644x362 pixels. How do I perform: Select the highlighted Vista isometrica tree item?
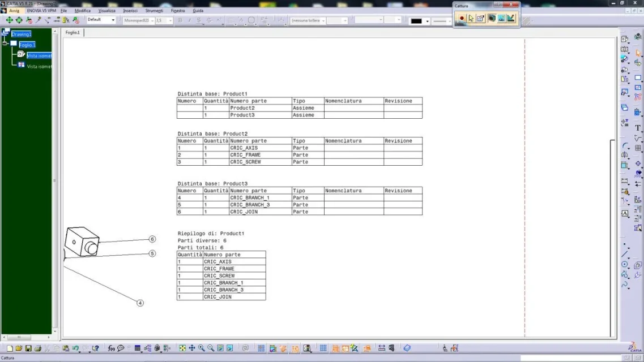tap(40, 56)
